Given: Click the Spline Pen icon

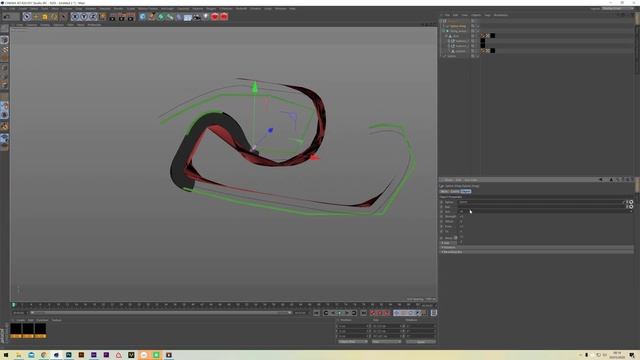Looking at the screenshot, I should (152, 17).
